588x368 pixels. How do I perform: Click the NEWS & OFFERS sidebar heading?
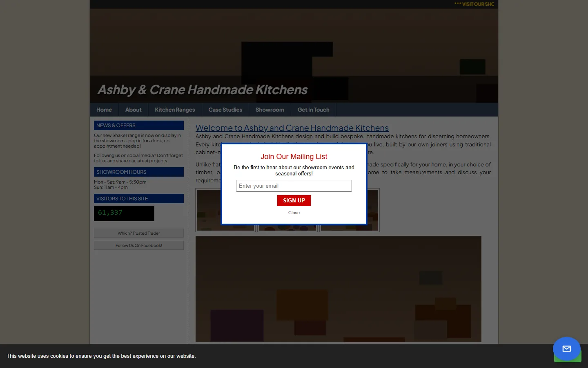(x=139, y=126)
